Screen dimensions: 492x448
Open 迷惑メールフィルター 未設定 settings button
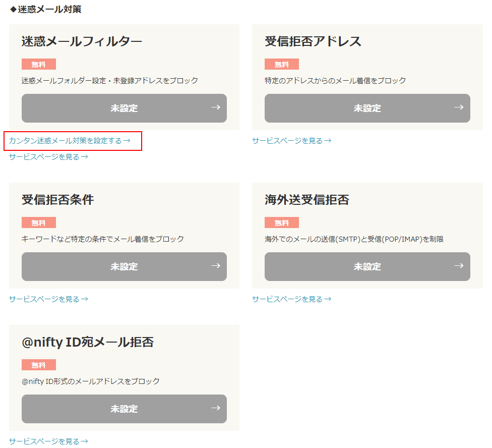coord(124,108)
